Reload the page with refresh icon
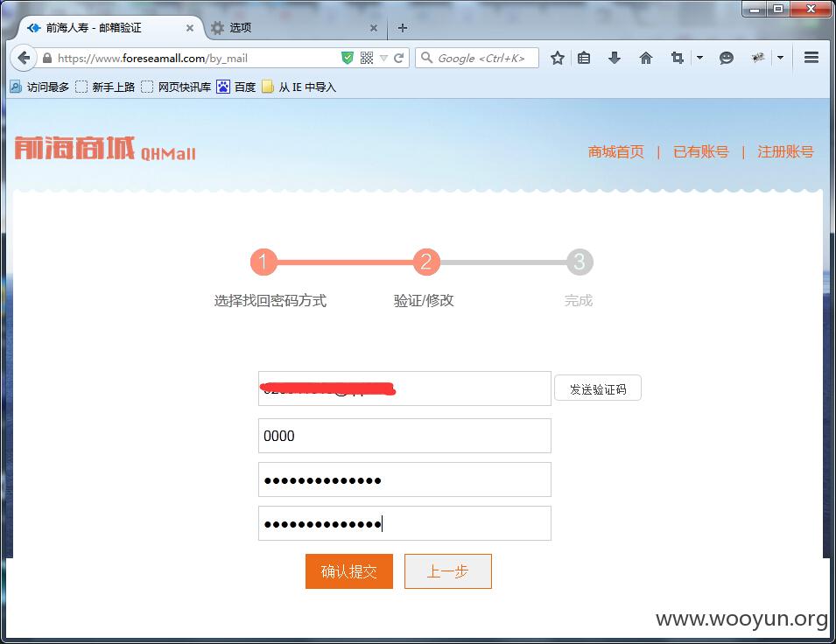The image size is (836, 644). (x=398, y=58)
